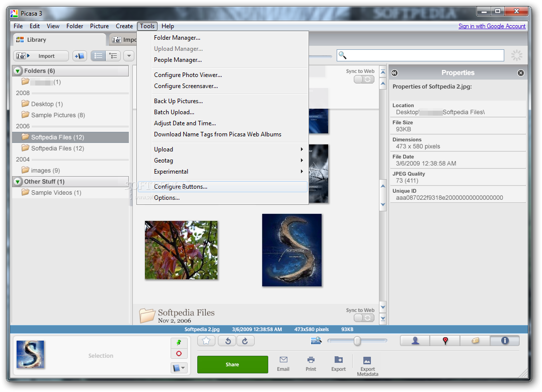This screenshot has width=542, height=392.
Task: Open the Tools menu
Action: click(x=147, y=26)
